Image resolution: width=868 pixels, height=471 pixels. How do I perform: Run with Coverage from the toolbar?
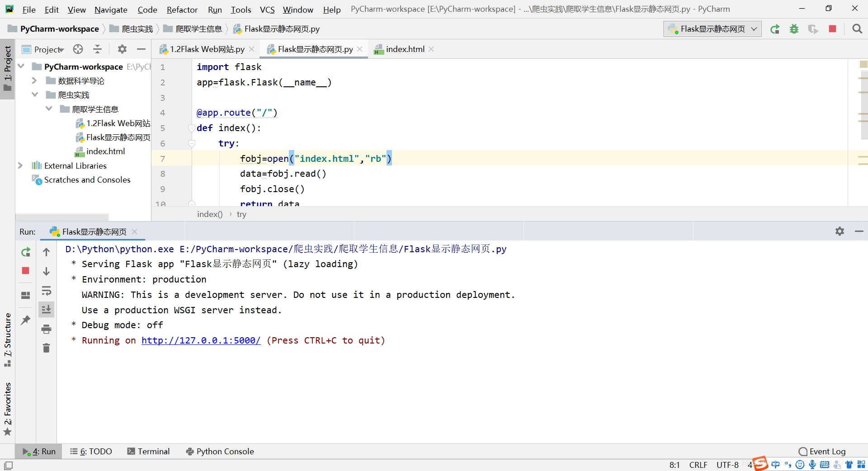pos(813,28)
